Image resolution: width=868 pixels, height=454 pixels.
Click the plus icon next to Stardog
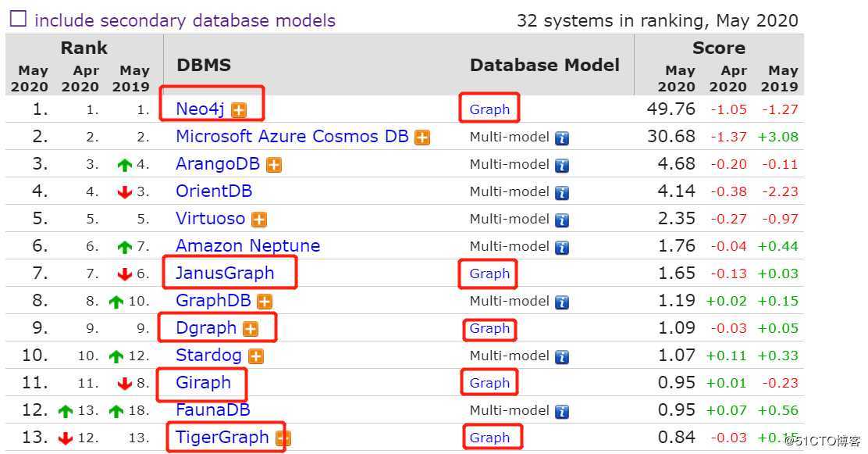pos(256,356)
